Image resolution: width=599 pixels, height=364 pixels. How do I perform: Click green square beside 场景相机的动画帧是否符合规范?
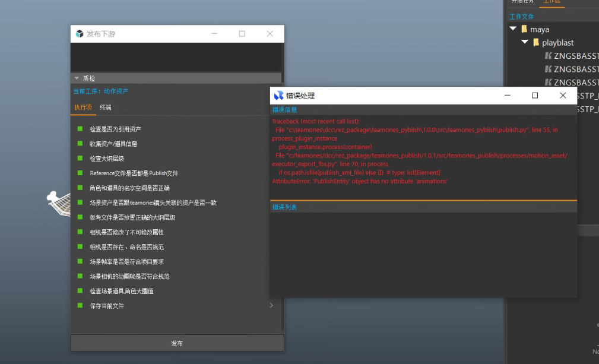80,276
